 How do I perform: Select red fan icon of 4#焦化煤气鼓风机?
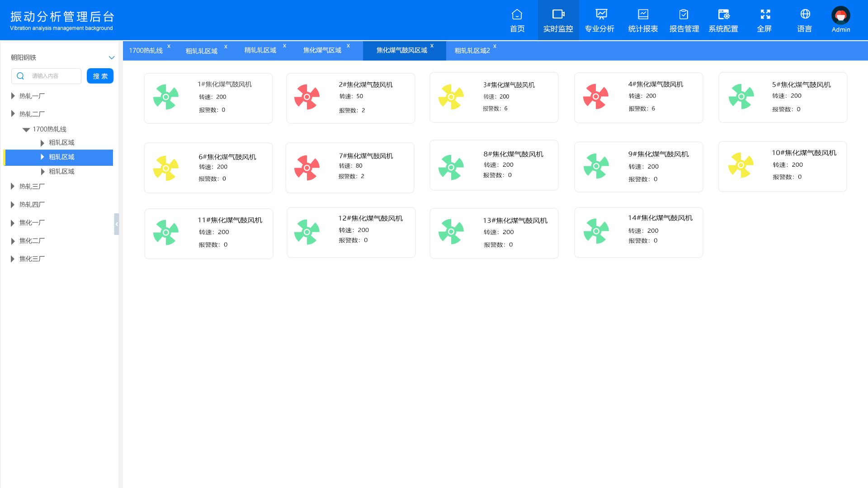point(596,96)
